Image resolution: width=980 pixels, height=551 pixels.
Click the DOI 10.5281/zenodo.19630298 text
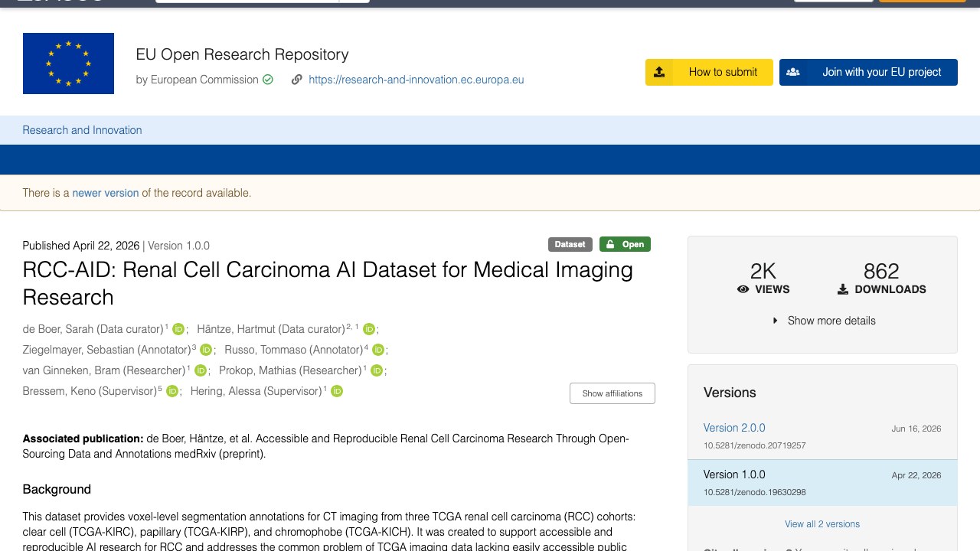click(x=755, y=492)
